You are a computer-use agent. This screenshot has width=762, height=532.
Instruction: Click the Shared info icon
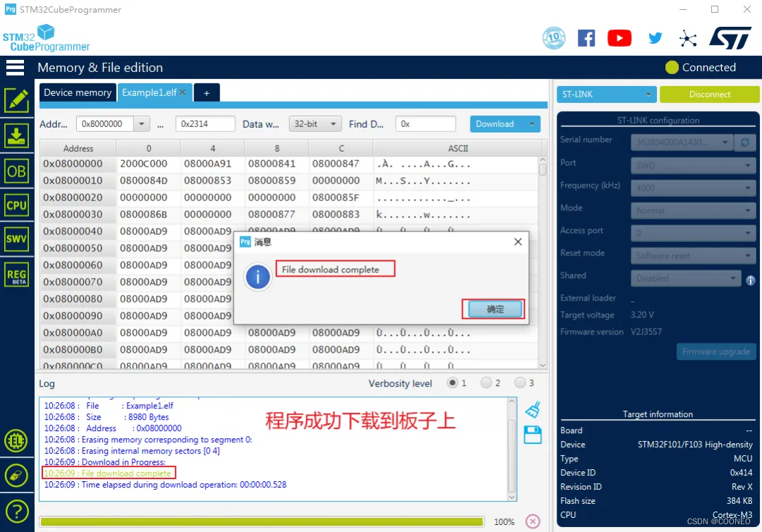(750, 280)
